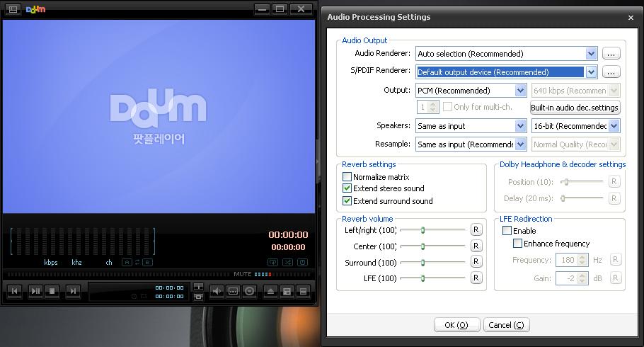Viewport: 644px width, 347px height.
Task: Minimize the Daum player window
Action: [x=262, y=9]
